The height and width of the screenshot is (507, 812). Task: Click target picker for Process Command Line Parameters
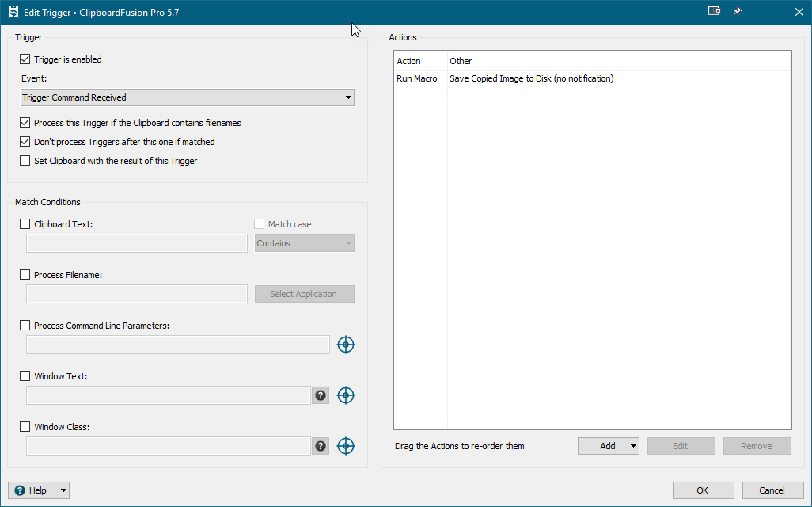click(x=346, y=345)
